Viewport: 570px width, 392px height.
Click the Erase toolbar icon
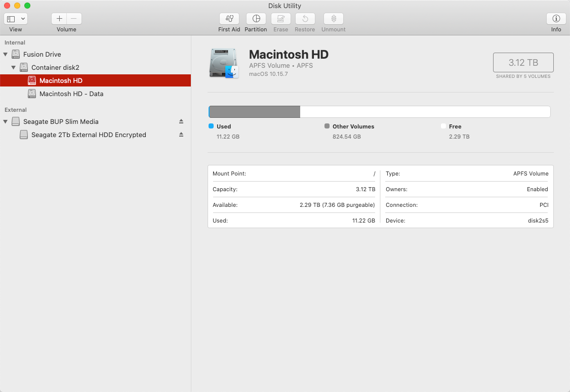point(280,19)
